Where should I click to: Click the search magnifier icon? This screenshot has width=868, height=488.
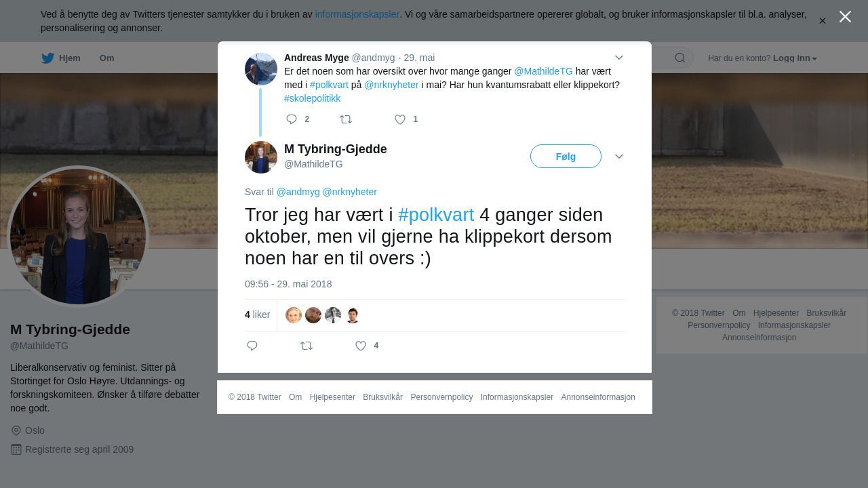click(680, 58)
